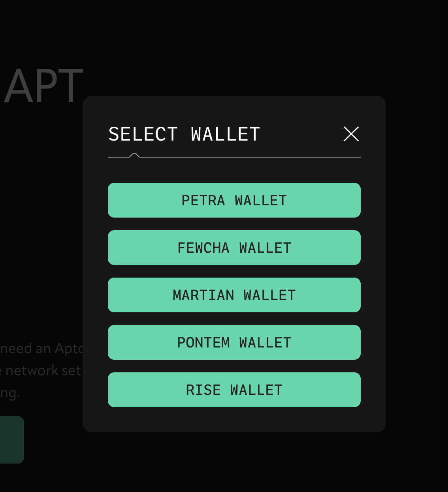Click dark overlay below the wallet dialog
This screenshot has width=448, height=492.
click(x=234, y=462)
